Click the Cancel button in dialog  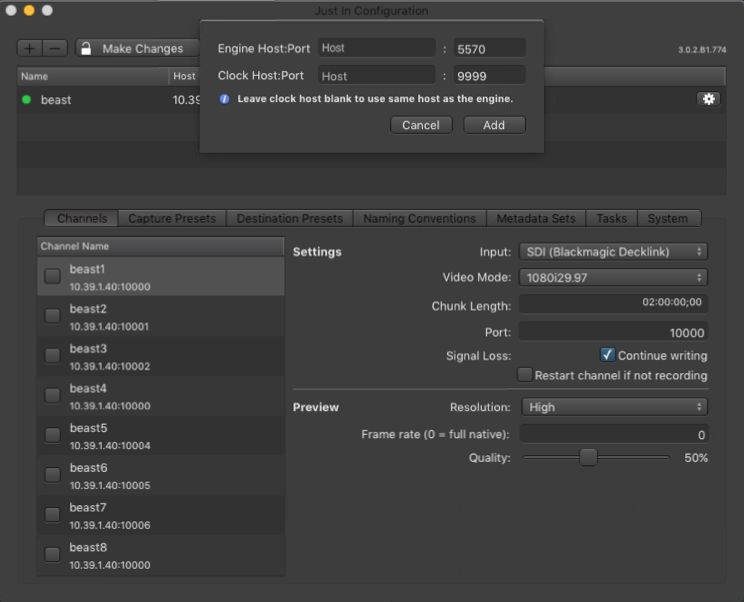click(421, 125)
